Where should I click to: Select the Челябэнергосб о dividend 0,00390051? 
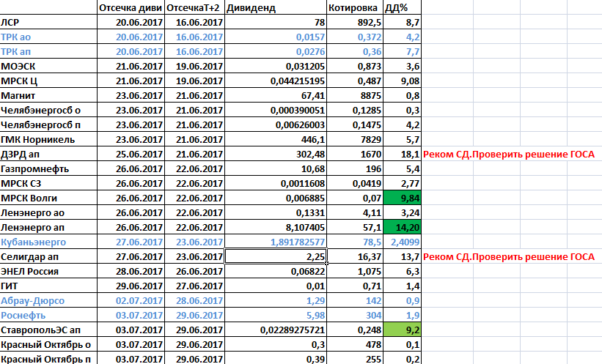click(x=276, y=110)
